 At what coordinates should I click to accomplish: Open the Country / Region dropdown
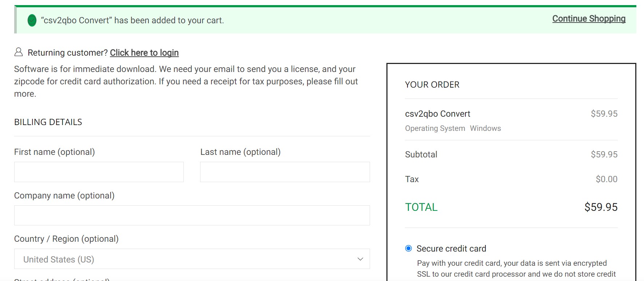click(x=192, y=259)
